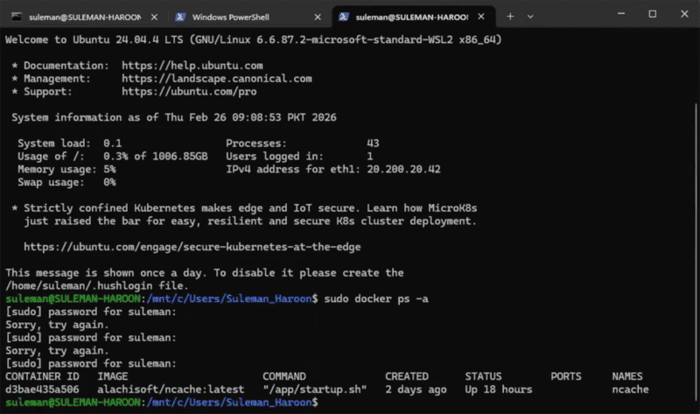This screenshot has height=414, width=700.
Task: Open the secure-kubernetes-at-the-edge URL
Action: coord(192,247)
